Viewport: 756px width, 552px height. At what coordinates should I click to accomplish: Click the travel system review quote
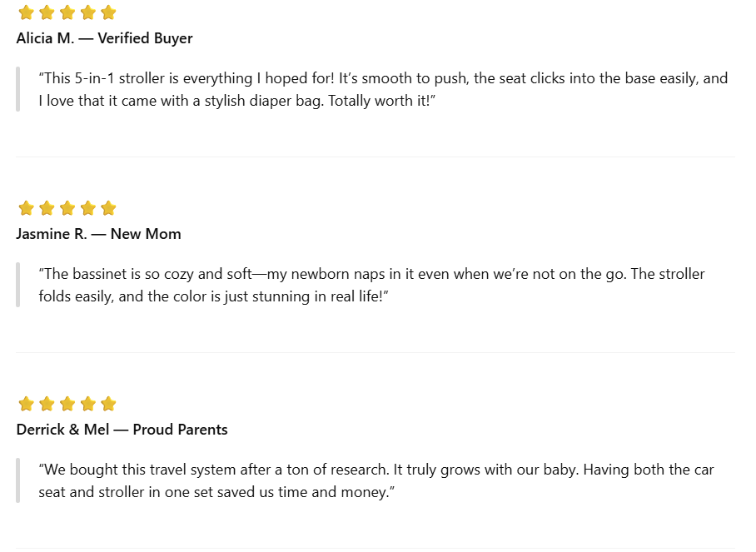(x=376, y=480)
